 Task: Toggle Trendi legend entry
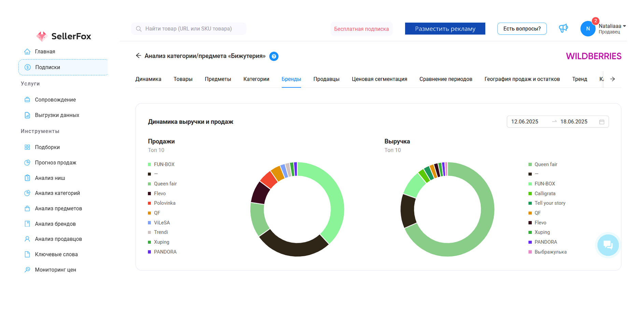pyautogui.click(x=158, y=232)
